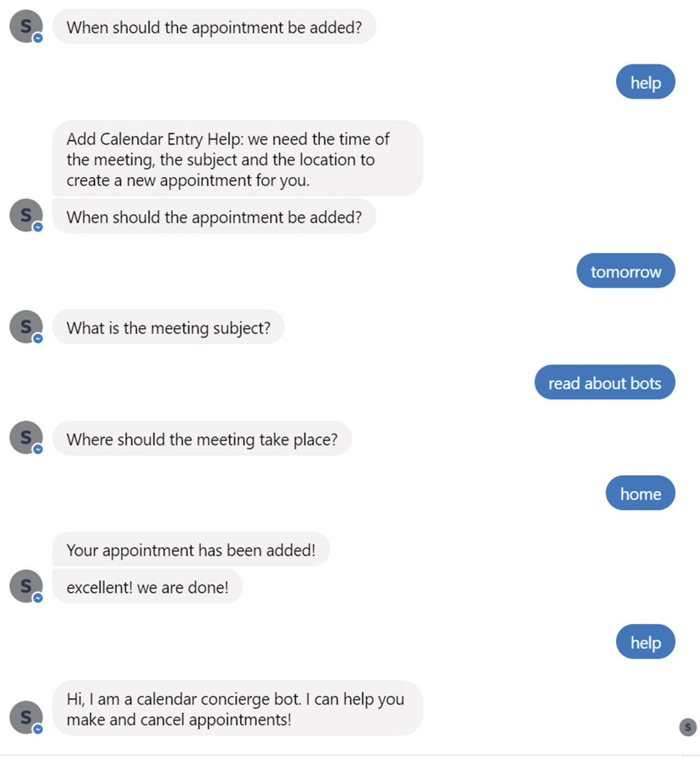Image resolution: width=700 pixels, height=757 pixels.
Task: Click the "Where should the meeting take place?" bubble
Action: click(202, 439)
